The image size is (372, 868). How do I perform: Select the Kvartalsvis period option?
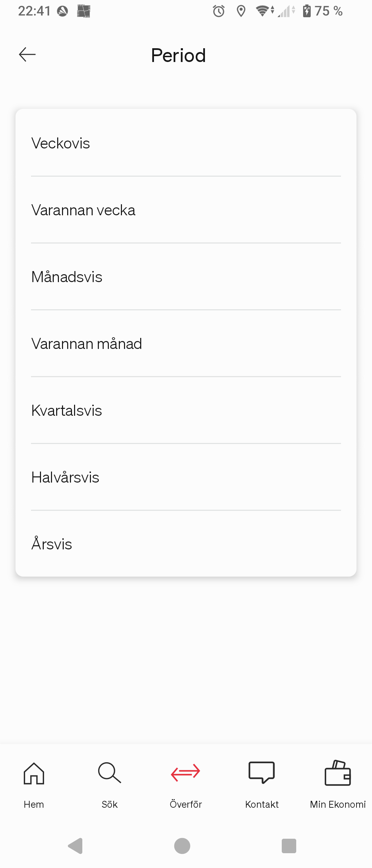pos(186,411)
